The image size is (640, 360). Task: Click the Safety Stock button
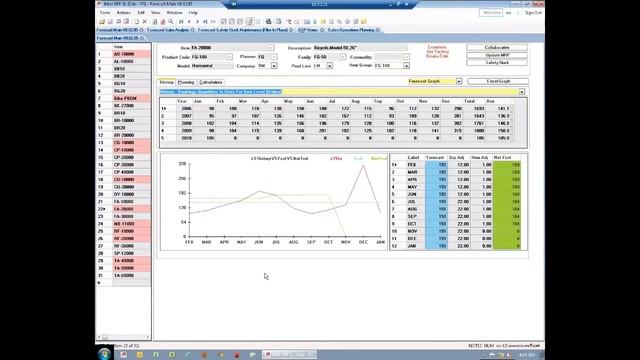(497, 62)
